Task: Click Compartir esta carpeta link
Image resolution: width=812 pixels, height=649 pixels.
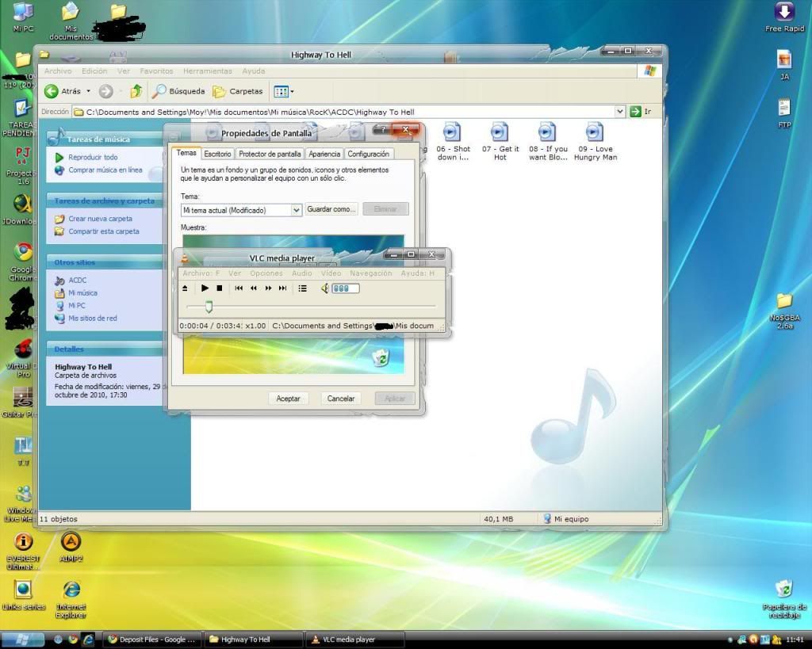Action: click(104, 231)
